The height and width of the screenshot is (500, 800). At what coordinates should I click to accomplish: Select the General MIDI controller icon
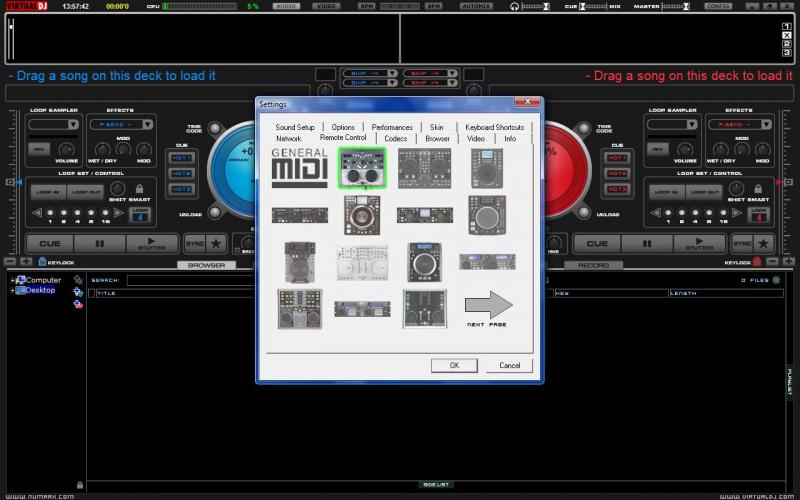click(x=299, y=168)
